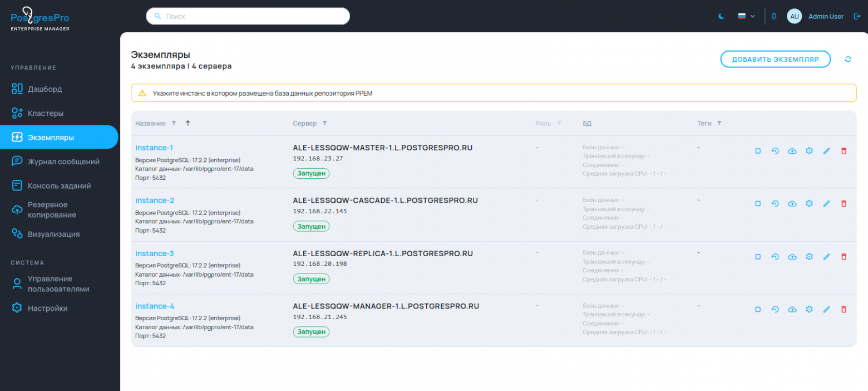Open settings gear for Instance-4
This screenshot has height=391, width=868.
click(810, 309)
